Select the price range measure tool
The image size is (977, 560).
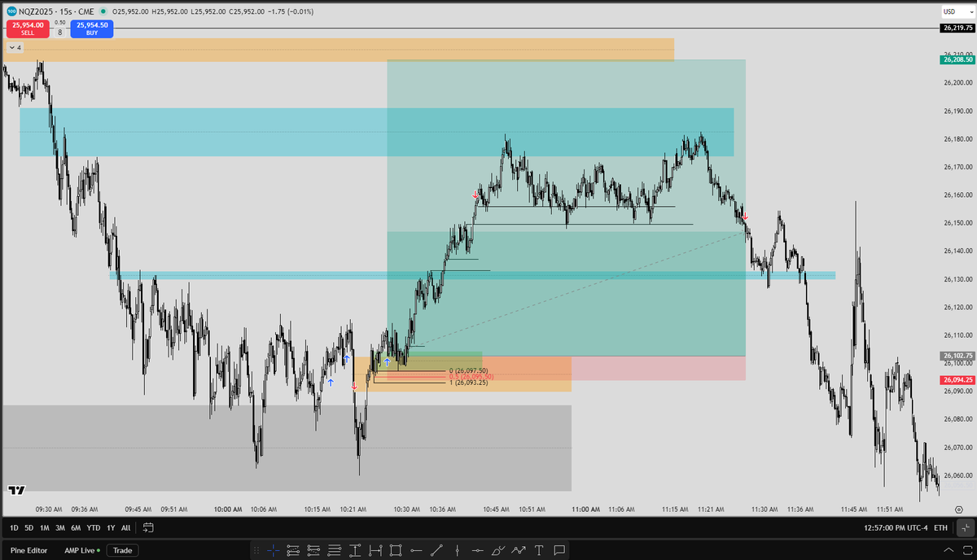(355, 550)
